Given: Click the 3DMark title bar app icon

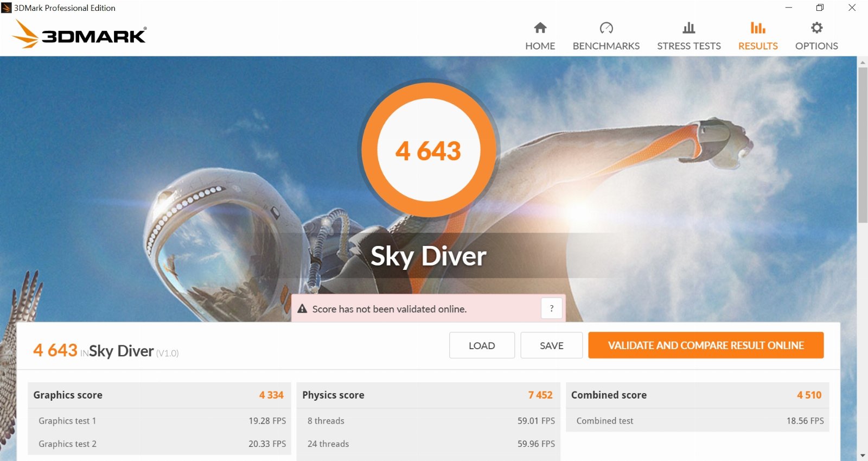Looking at the screenshot, I should tap(6, 8).
